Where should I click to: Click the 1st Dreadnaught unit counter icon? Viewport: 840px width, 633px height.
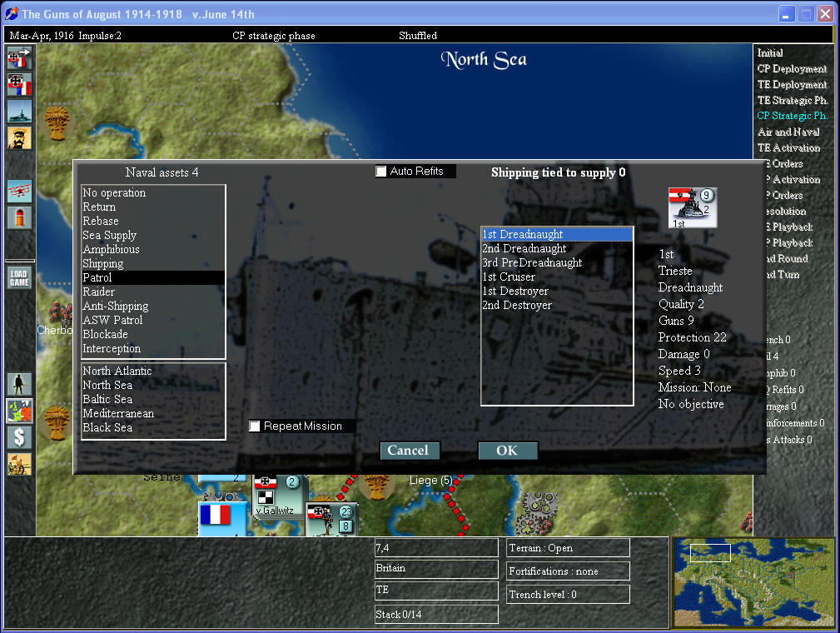692,207
